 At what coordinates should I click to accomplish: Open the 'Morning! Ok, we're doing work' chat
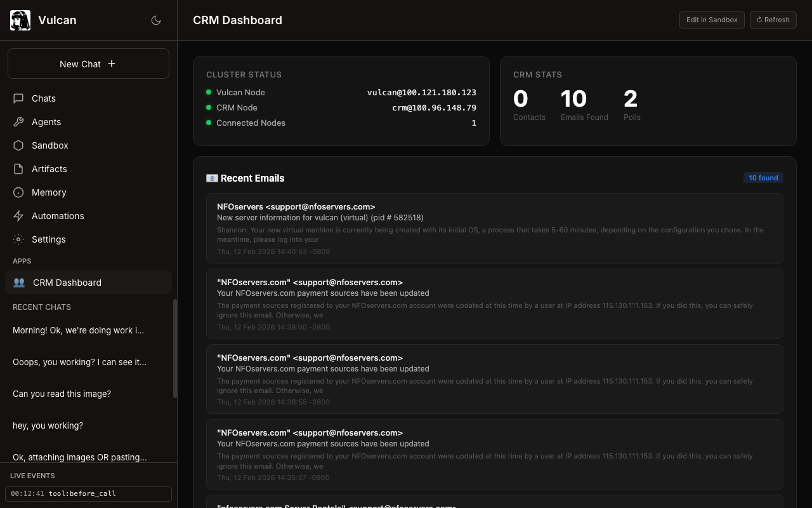(78, 330)
